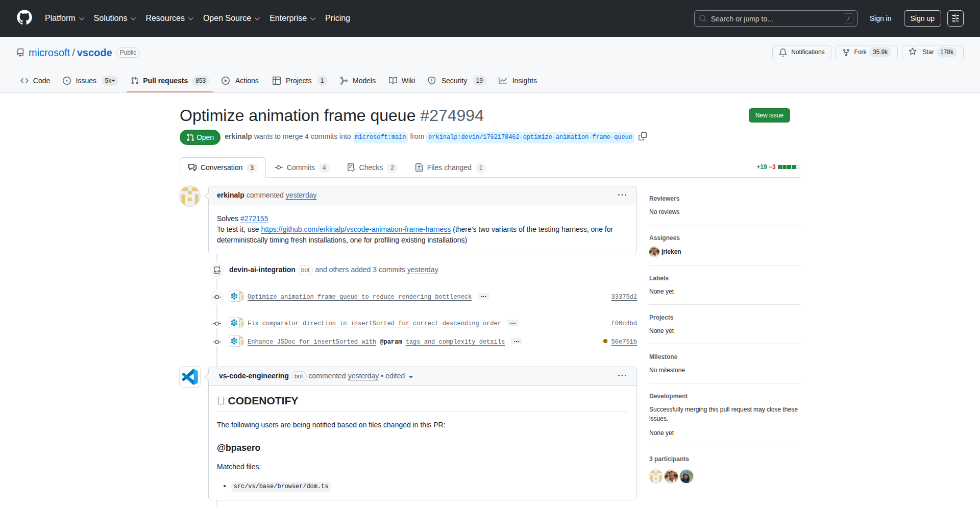Click the New issue button
The height and width of the screenshot is (507, 980).
[769, 115]
